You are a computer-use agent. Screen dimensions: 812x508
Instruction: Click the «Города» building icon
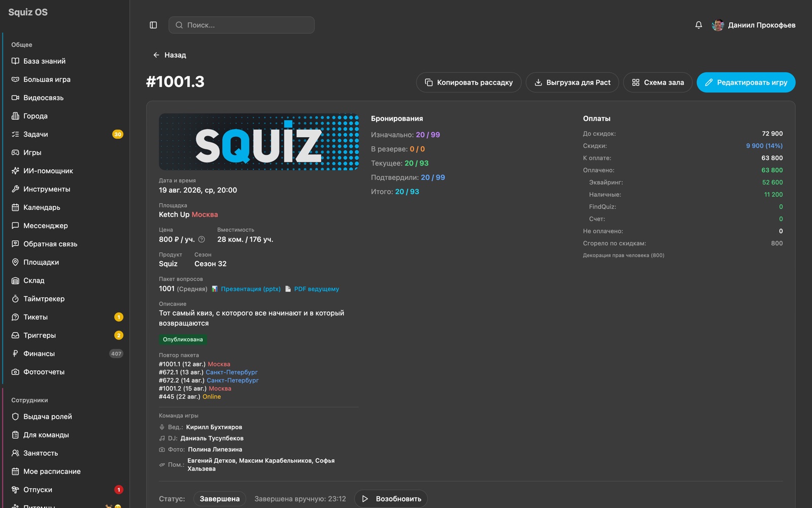pos(15,116)
